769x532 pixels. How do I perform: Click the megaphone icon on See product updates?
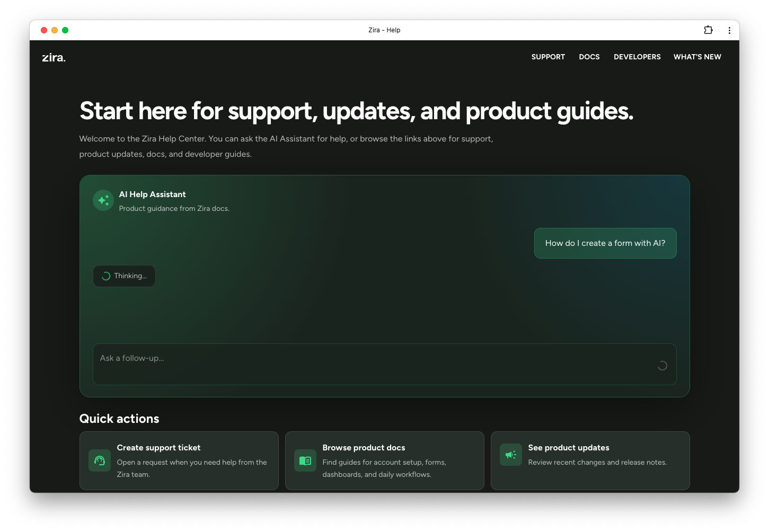coord(511,455)
